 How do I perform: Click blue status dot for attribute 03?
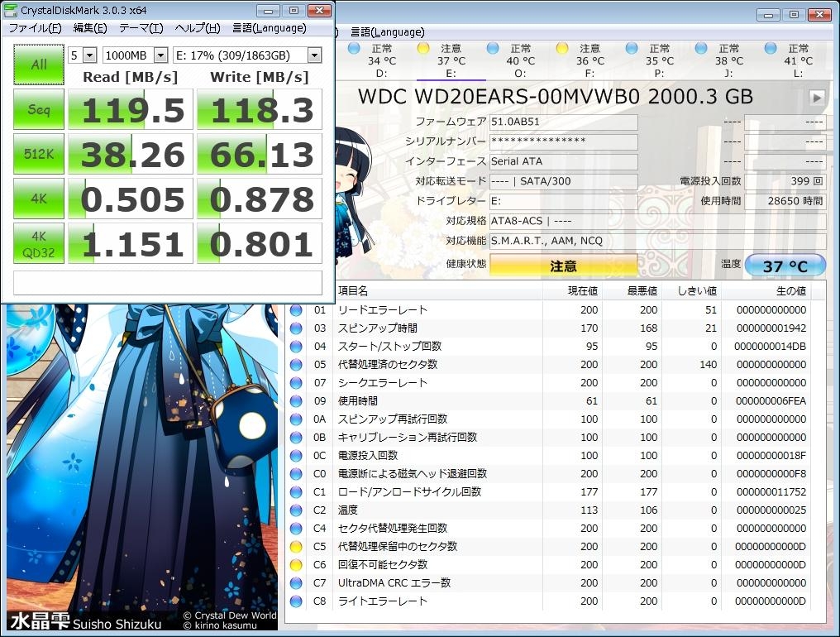point(296,328)
